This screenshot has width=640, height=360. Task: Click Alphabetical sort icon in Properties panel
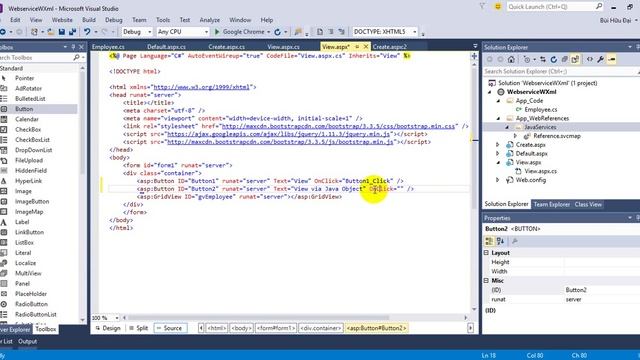(500, 241)
